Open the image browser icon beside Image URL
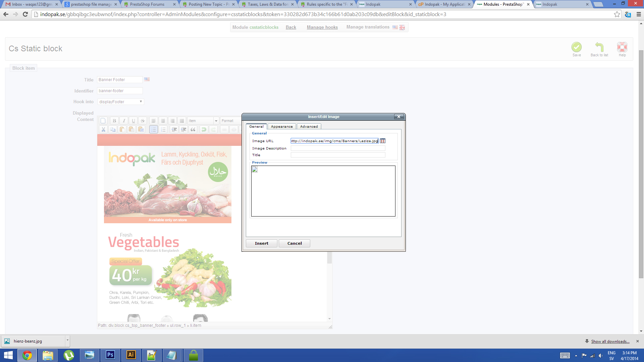Image resolution: width=644 pixels, height=362 pixels. [383, 141]
